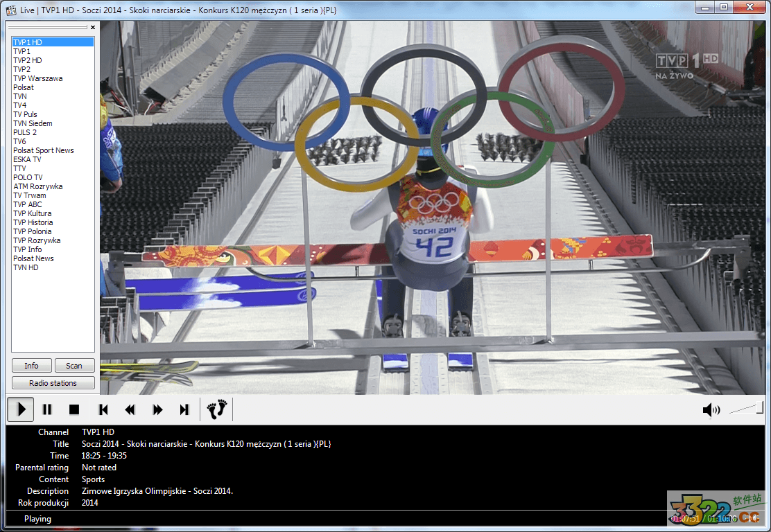
Task: Click the Content value Sports
Action: click(93, 479)
